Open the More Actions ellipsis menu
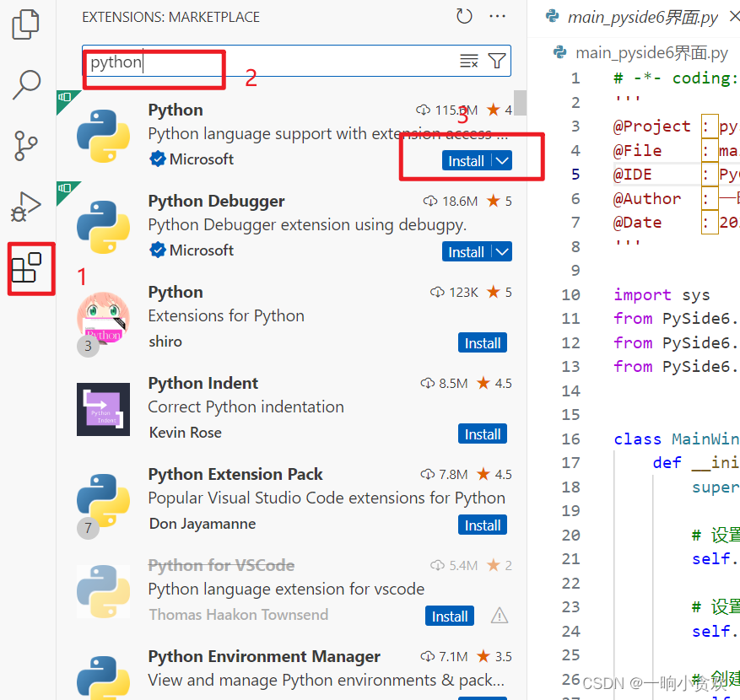Screen dimensions: 740x700 pos(497,15)
